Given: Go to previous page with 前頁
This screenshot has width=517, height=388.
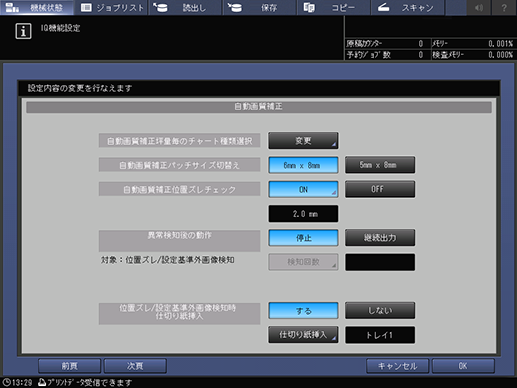Looking at the screenshot, I should tap(69, 366).
